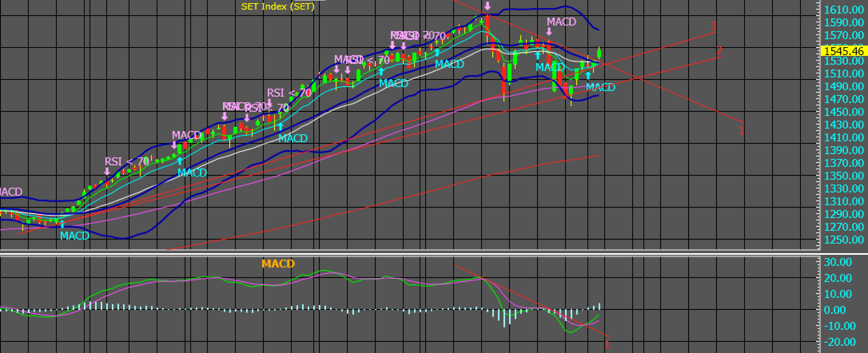Click the rightmost cyan MACD buy signal label
868x353 pixels.
[x=601, y=87]
